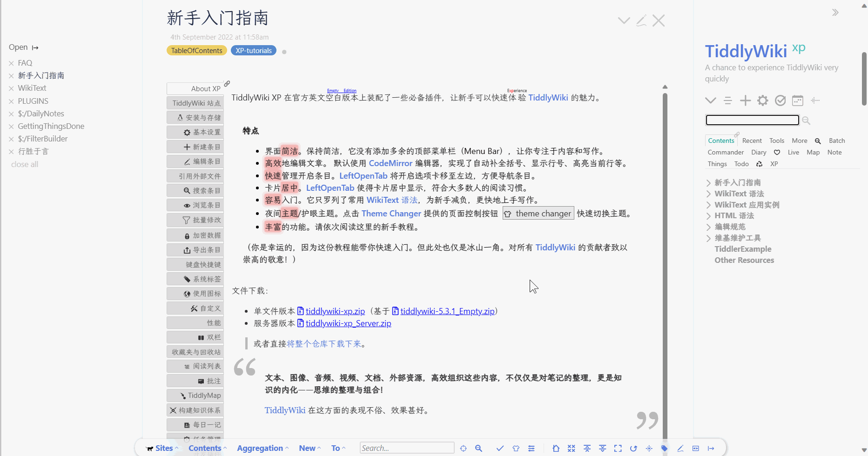This screenshot has width=868, height=456.
Task: Expand WikiText 语法 in the contents tree
Action: (708, 194)
